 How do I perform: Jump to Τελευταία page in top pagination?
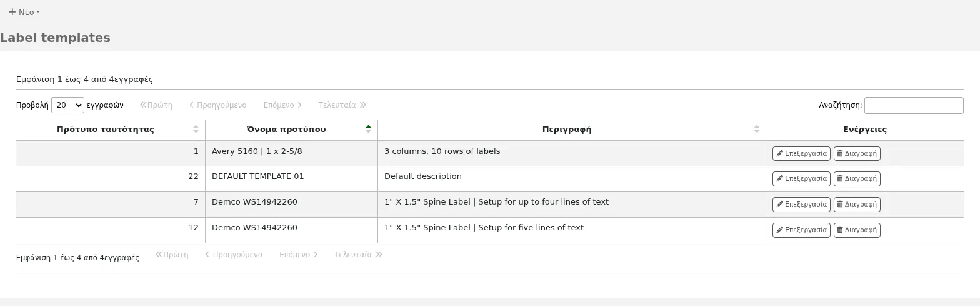tap(342, 105)
